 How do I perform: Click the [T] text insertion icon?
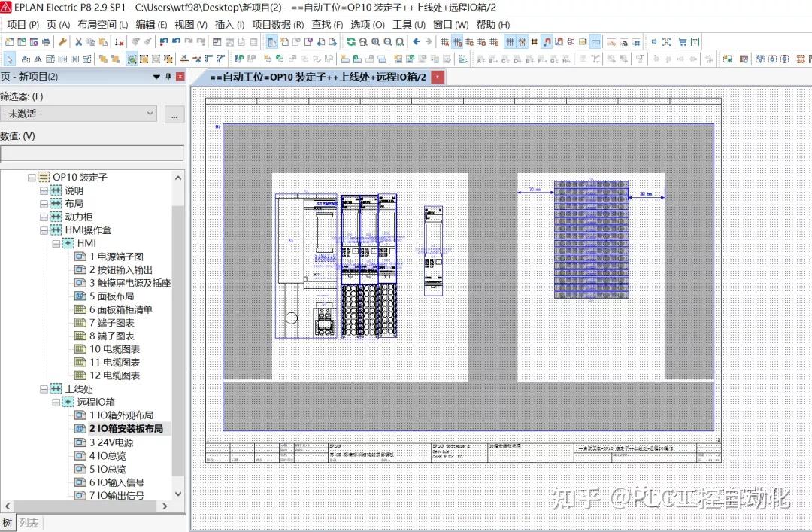[694, 41]
